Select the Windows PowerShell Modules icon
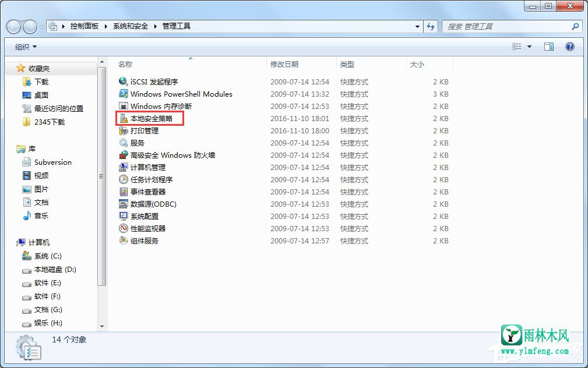Screen dimensions: 588x368 click(x=124, y=94)
